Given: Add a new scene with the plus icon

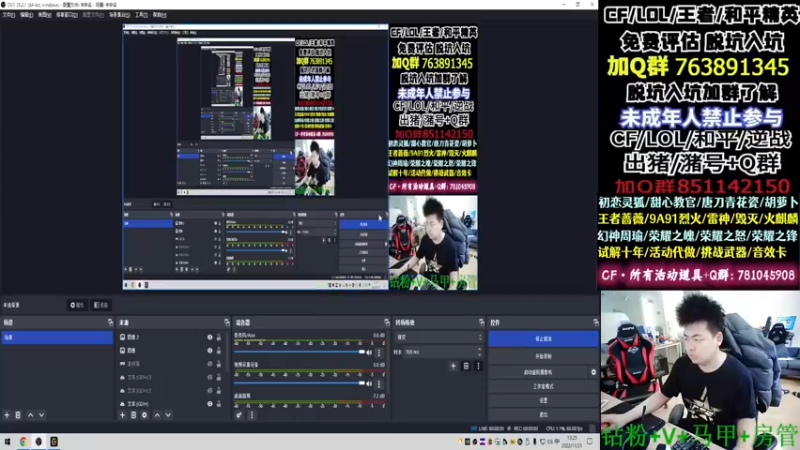Looking at the screenshot, I should tap(7, 415).
